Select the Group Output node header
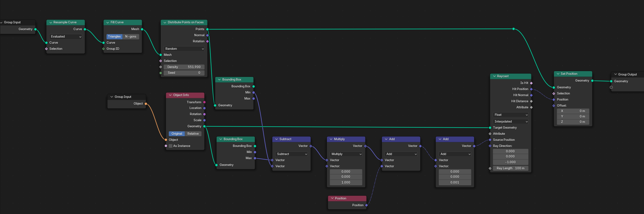Image resolution: width=644 pixels, height=214 pixels. pos(628,74)
